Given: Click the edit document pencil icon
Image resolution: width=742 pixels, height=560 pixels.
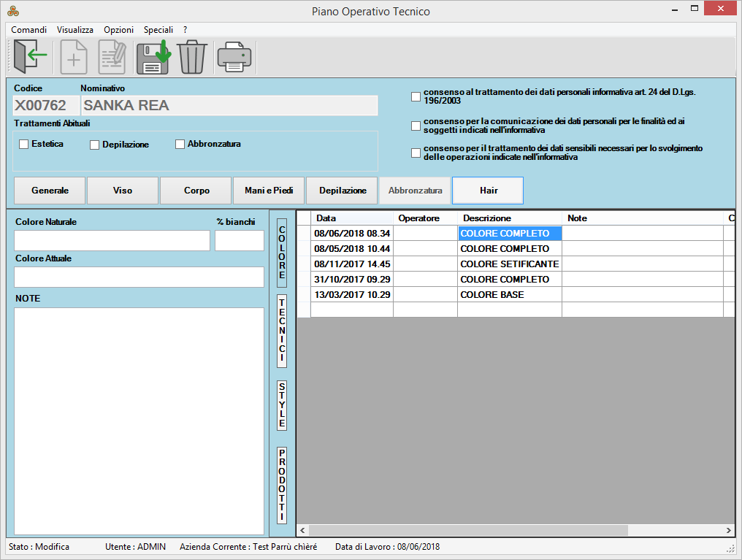Looking at the screenshot, I should click(x=112, y=57).
